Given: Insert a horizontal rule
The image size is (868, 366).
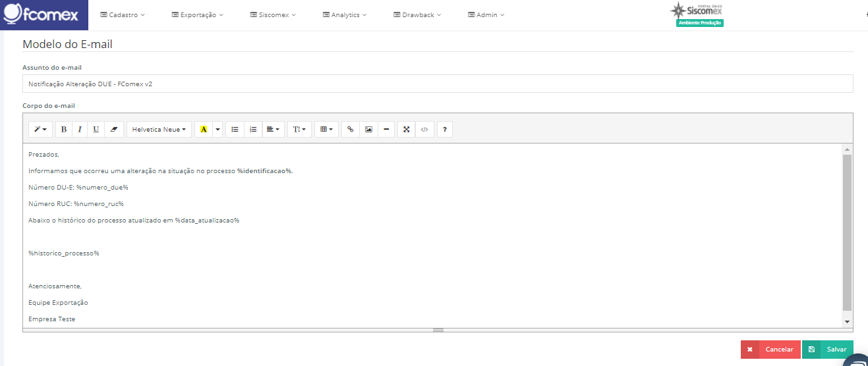Looking at the screenshot, I should tap(386, 129).
